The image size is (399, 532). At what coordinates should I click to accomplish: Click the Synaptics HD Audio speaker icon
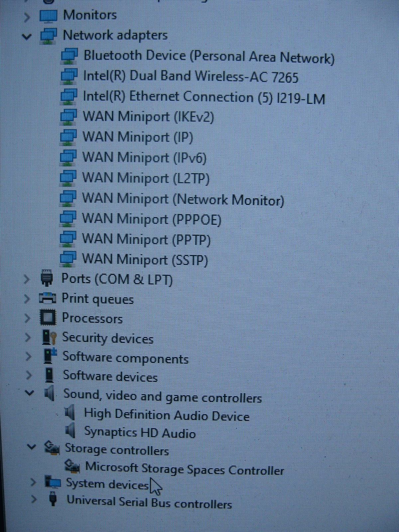click(x=70, y=432)
